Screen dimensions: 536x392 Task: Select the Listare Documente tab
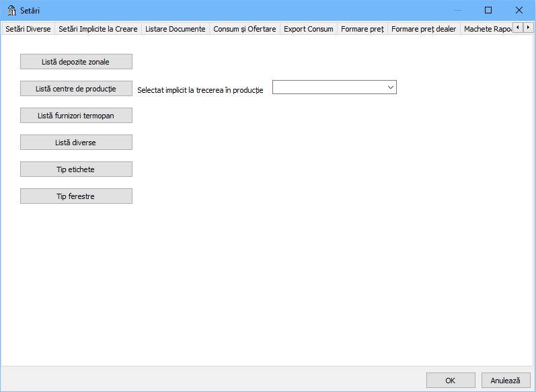[176, 29]
